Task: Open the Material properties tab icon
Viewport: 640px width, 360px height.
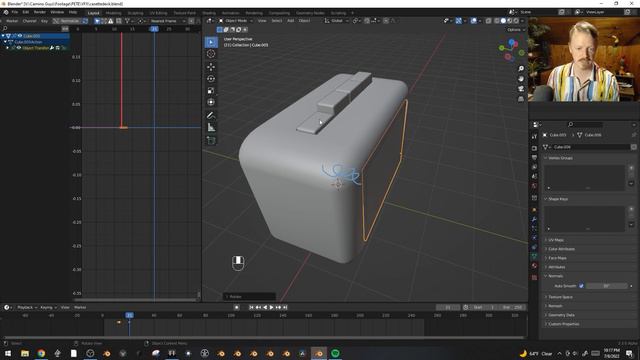Action: point(534,266)
